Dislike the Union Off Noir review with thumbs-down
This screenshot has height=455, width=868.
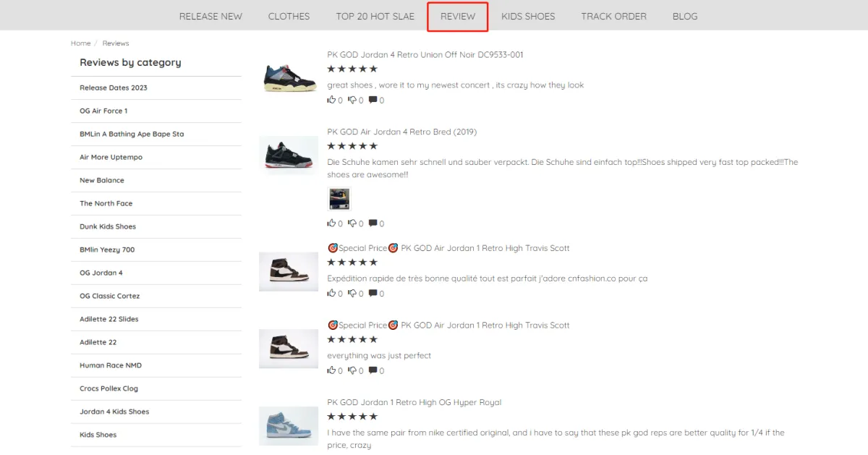[353, 101]
